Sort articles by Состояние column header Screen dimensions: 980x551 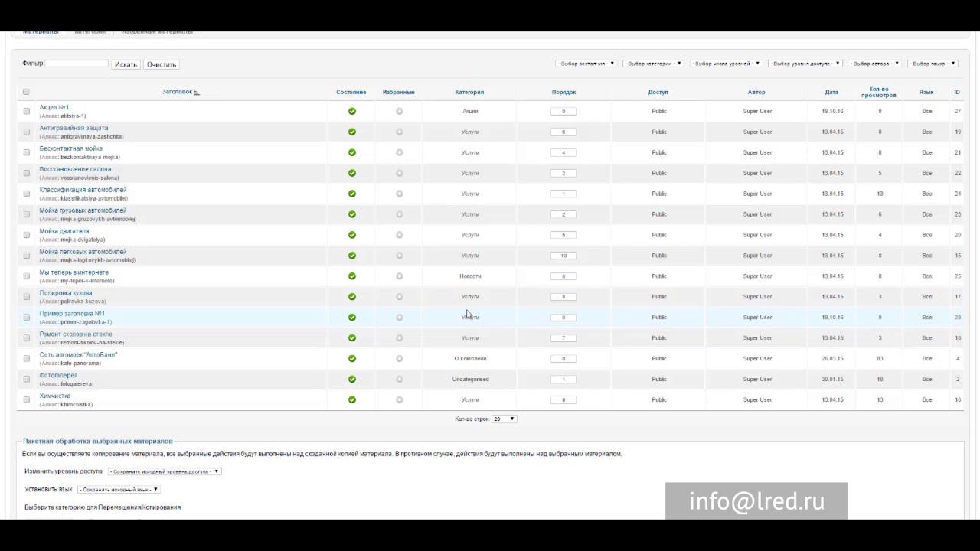pos(351,92)
